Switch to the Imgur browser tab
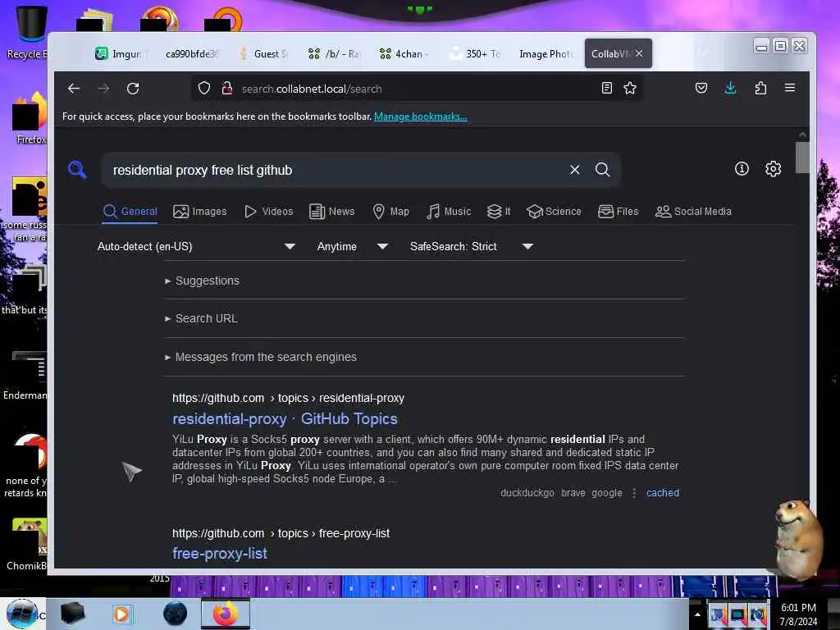 [x=121, y=53]
